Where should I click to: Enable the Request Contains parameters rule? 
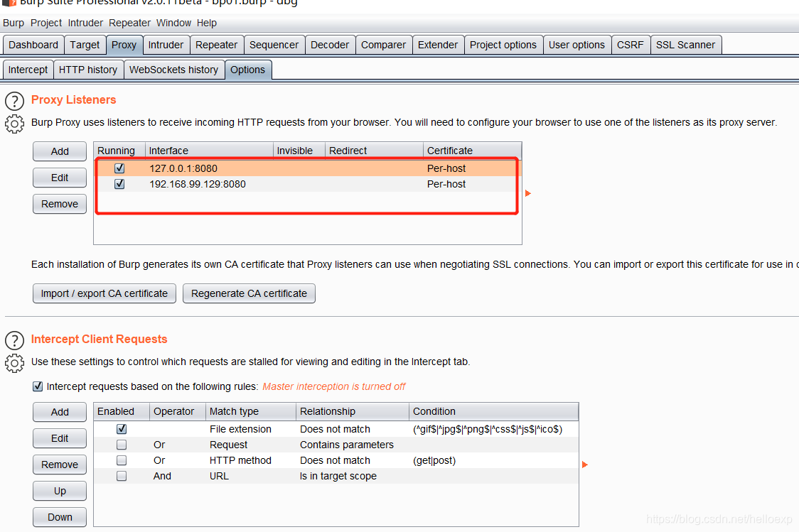pyautogui.click(x=122, y=445)
